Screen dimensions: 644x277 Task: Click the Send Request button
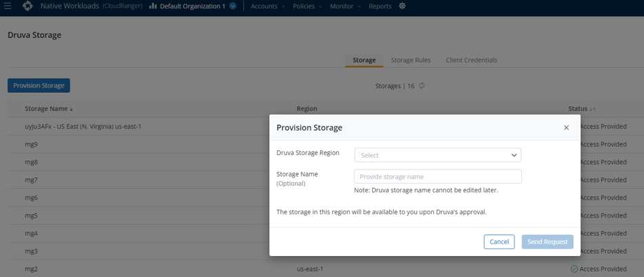click(548, 242)
